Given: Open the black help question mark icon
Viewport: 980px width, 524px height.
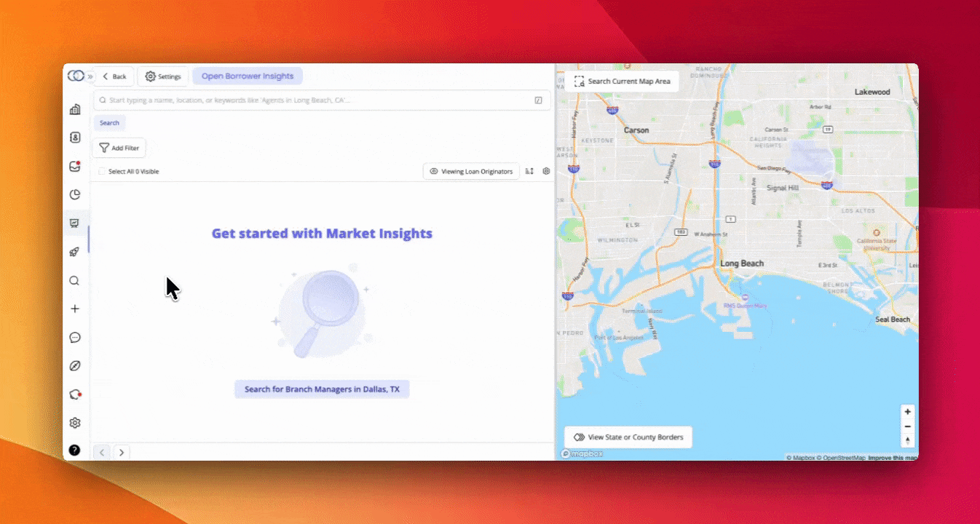Looking at the screenshot, I should pyautogui.click(x=75, y=450).
